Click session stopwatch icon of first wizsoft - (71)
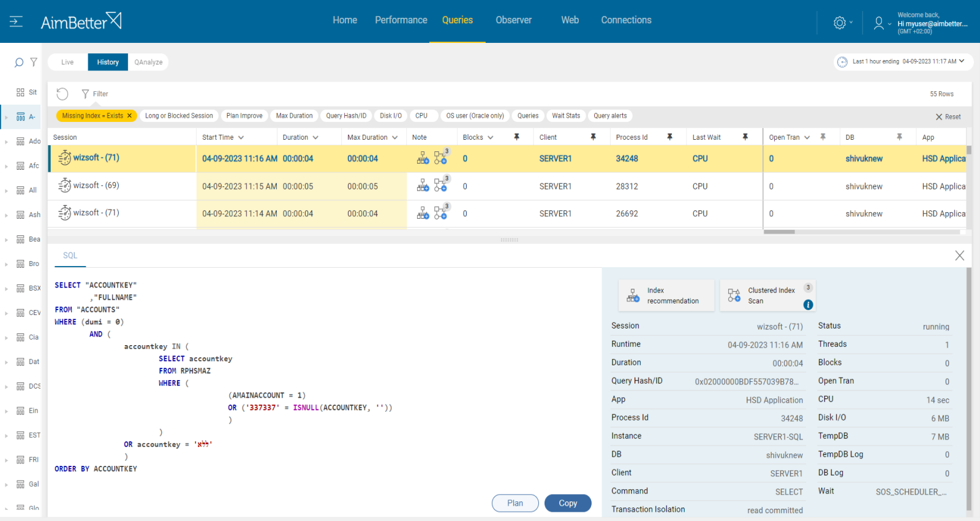This screenshot has width=980, height=521. click(x=64, y=158)
